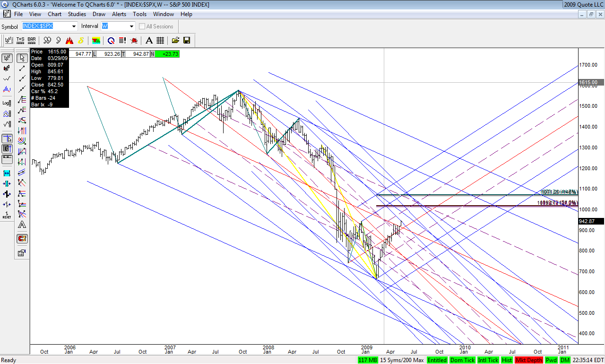
Task: Enable the All Sessions checkbox
Action: click(x=142, y=26)
